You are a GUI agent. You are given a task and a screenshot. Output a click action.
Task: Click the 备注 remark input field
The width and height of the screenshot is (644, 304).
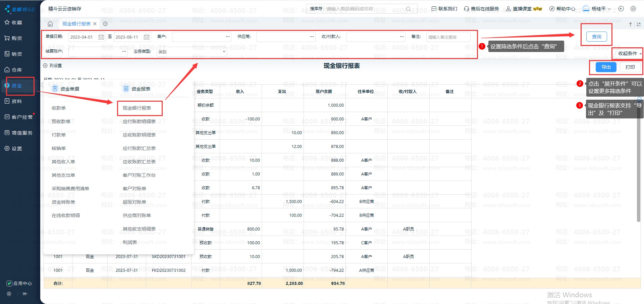[x=448, y=37]
